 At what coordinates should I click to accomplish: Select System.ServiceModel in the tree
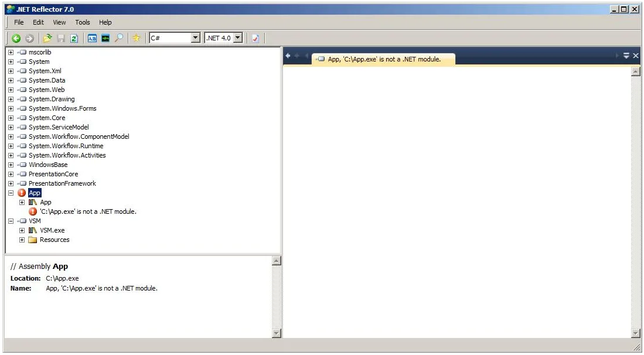click(x=59, y=127)
